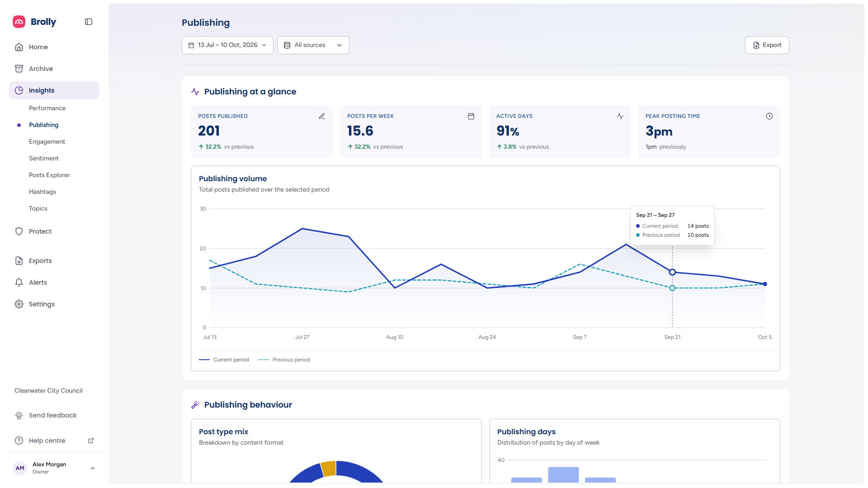Click the Brolly logo icon
Screen dimensions: 868x488
click(x=19, y=22)
